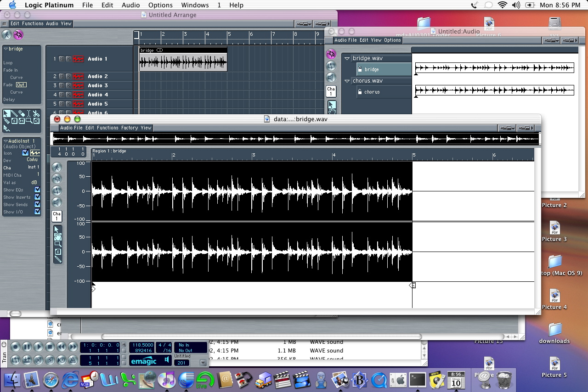Open the Audio menu in menu bar
Viewport: 588px width, 392px height.
pyautogui.click(x=131, y=5)
